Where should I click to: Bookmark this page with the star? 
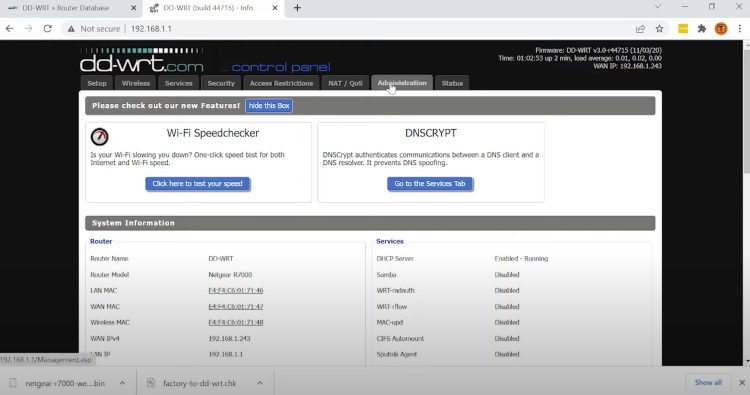(660, 29)
